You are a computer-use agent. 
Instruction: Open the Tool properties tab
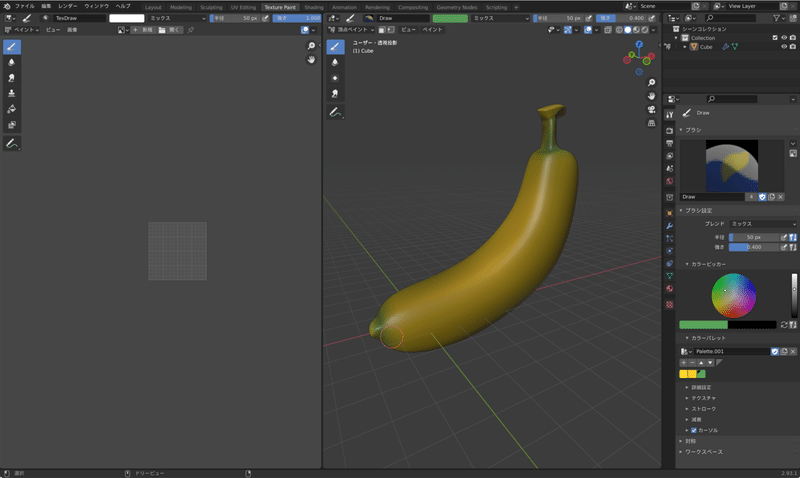(669, 115)
